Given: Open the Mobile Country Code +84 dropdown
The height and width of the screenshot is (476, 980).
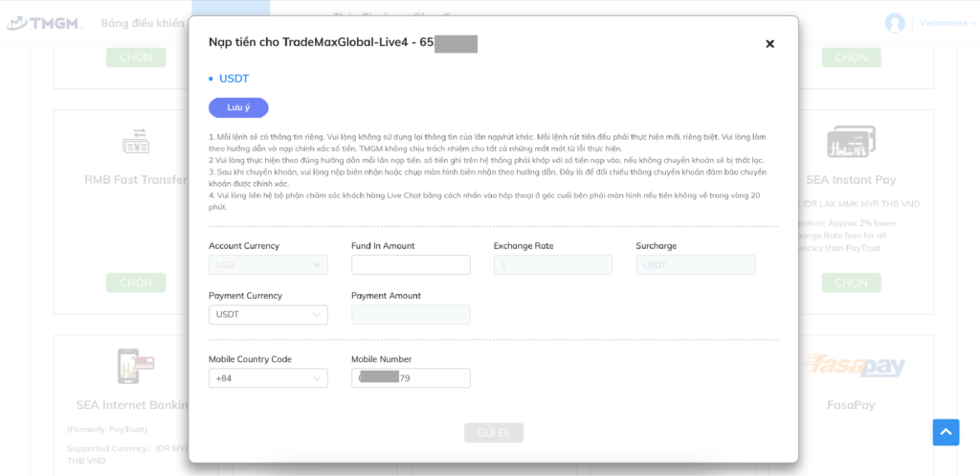Looking at the screenshot, I should (268, 378).
